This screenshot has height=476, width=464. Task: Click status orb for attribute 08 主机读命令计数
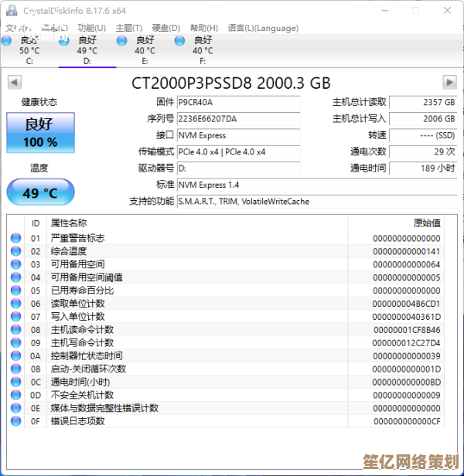(15, 330)
